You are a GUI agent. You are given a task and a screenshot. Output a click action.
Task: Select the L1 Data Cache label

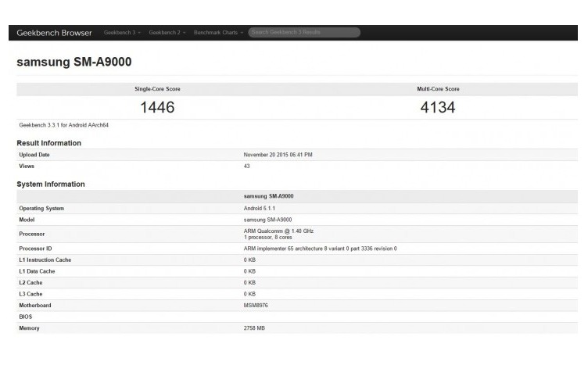[x=37, y=271]
